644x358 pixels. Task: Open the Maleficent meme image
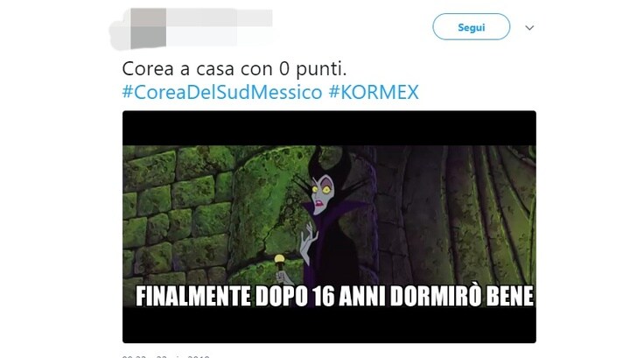click(x=329, y=227)
